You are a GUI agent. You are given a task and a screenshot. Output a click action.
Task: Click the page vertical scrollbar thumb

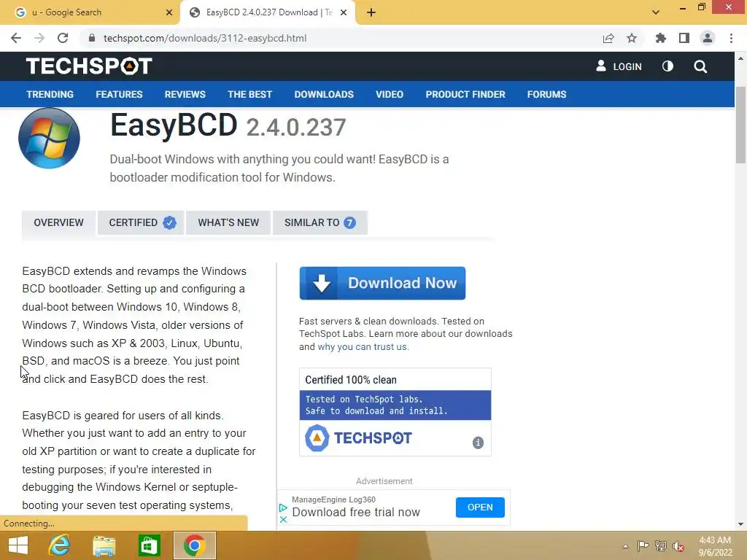coord(741,125)
